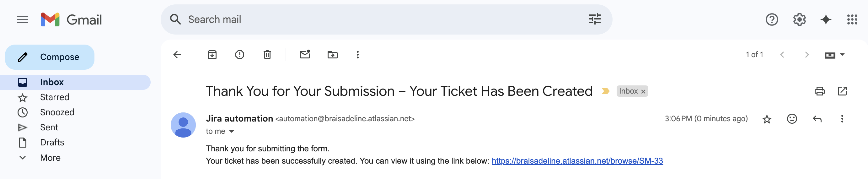Screen dimensions: 868x179
Task: Add an emoji reaction
Action: [x=792, y=119]
